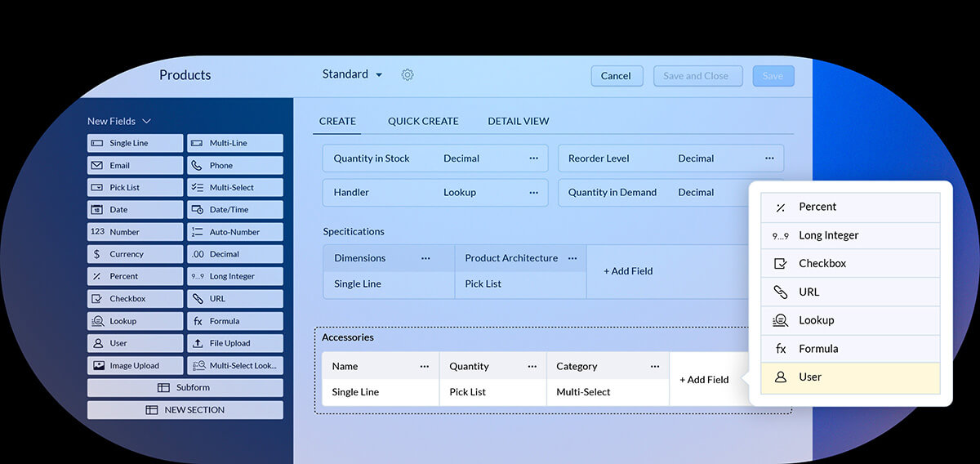Open options menu for Product Architecture column
The height and width of the screenshot is (464, 980).
tap(572, 258)
